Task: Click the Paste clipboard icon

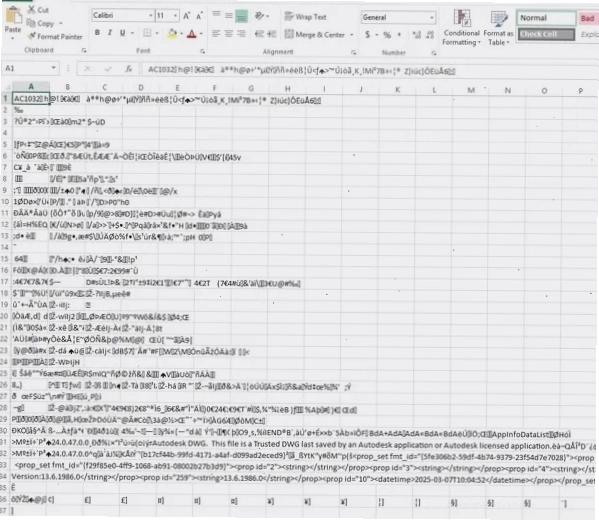Action: [13, 15]
